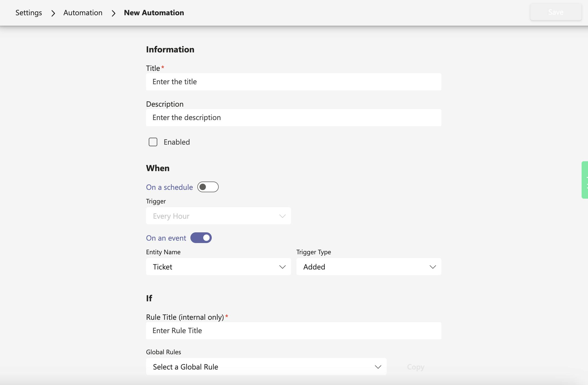Click the chevron arrow after Settings breadcrumb

click(x=53, y=13)
